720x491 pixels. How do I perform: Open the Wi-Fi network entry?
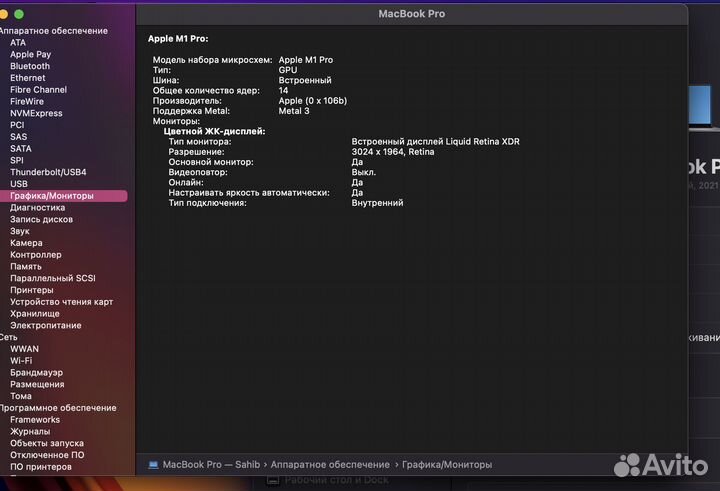click(21, 361)
